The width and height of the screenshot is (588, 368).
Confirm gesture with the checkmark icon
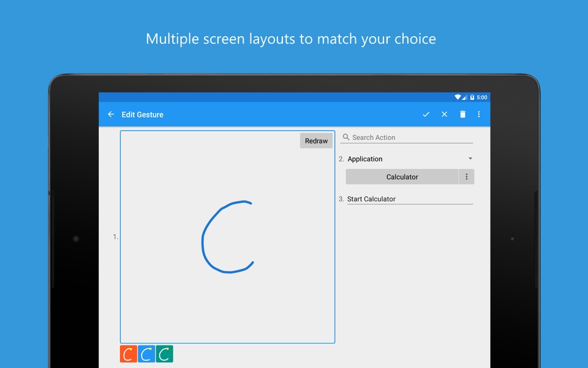tap(426, 114)
